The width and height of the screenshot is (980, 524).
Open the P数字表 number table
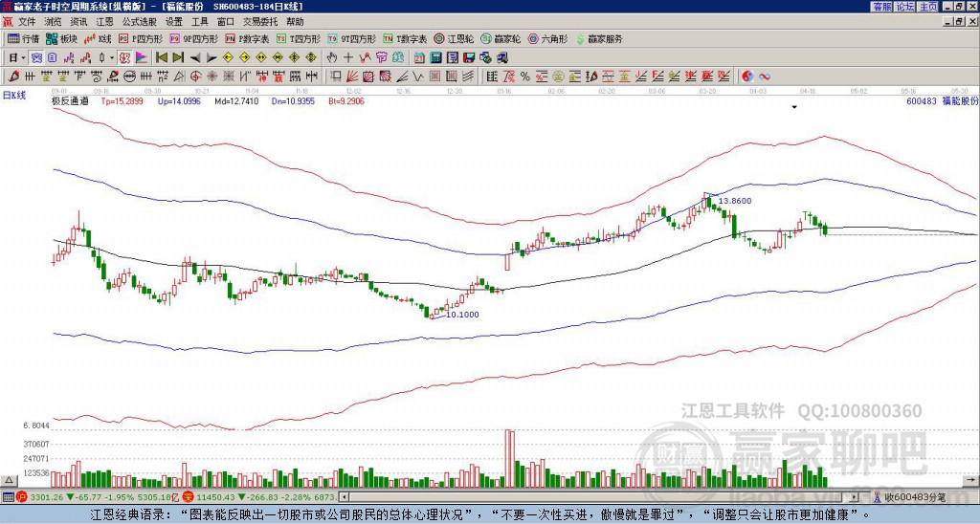[x=247, y=38]
